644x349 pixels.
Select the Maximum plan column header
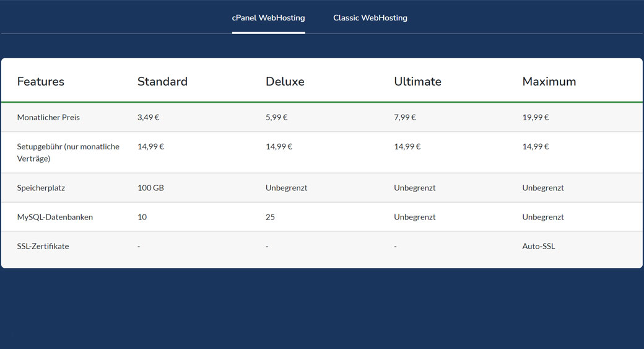point(549,82)
